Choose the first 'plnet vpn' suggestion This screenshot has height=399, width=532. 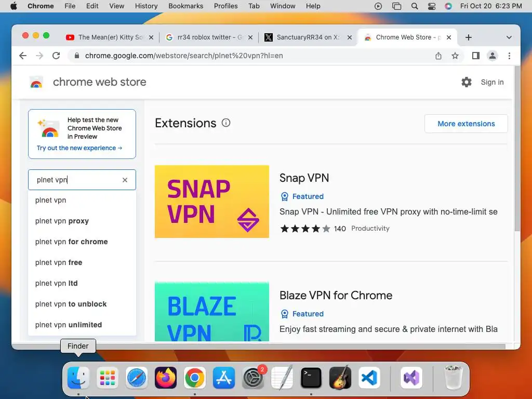(x=82, y=200)
